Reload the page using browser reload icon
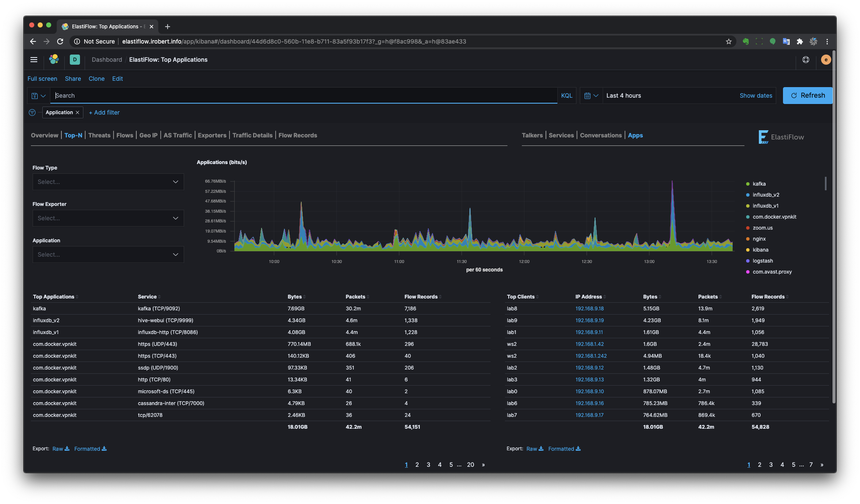 (x=60, y=41)
